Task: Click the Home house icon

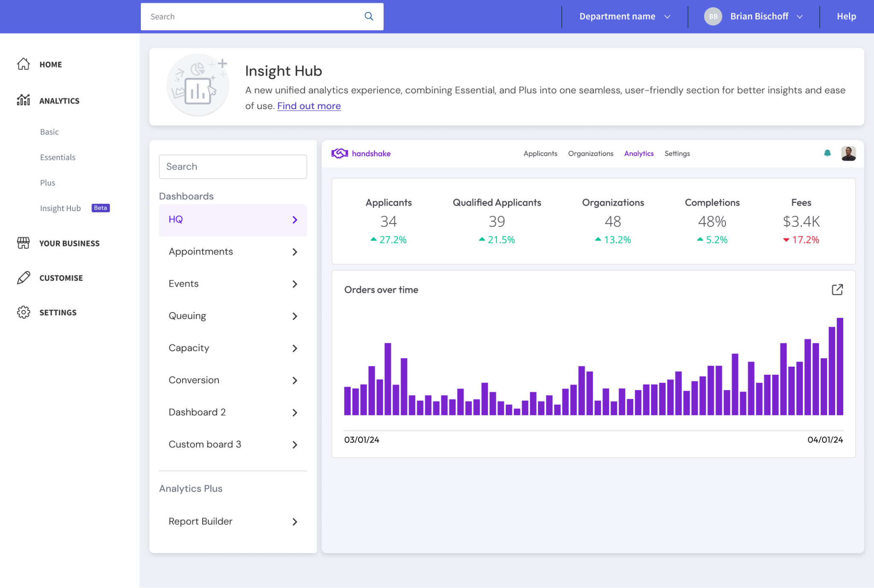Action: click(23, 64)
